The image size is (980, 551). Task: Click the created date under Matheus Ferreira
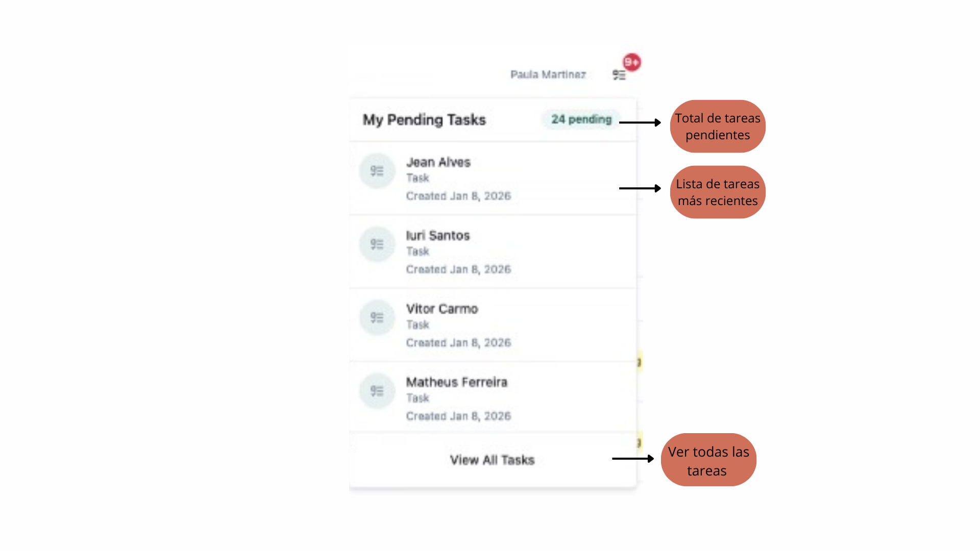click(458, 416)
